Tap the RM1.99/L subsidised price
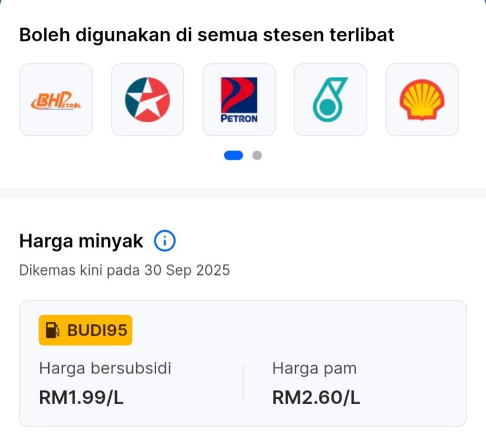 click(82, 398)
